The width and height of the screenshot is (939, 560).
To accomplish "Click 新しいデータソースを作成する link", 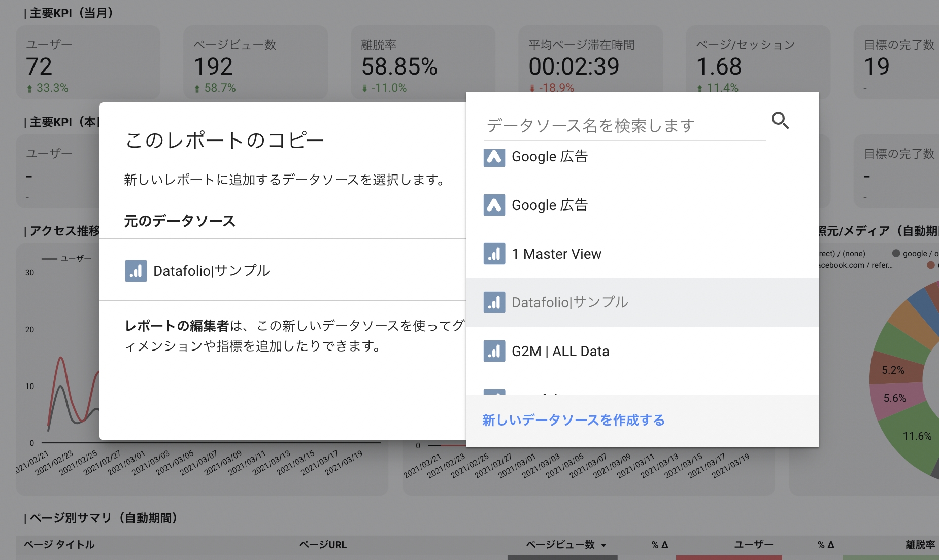I will pyautogui.click(x=574, y=420).
